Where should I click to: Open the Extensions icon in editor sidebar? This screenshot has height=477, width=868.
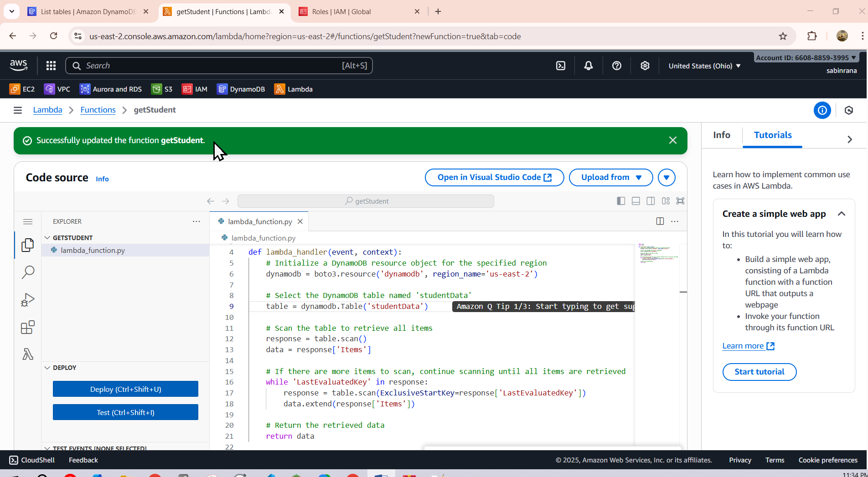point(28,327)
